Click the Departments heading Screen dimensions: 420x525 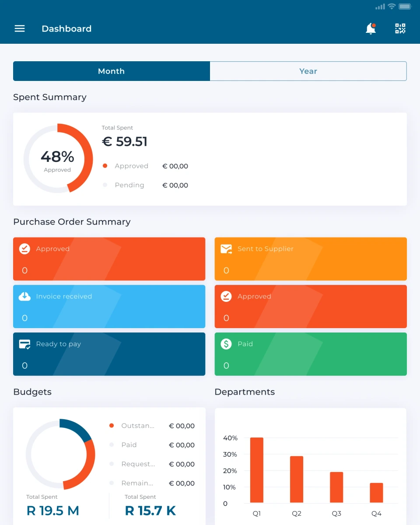[x=245, y=392]
